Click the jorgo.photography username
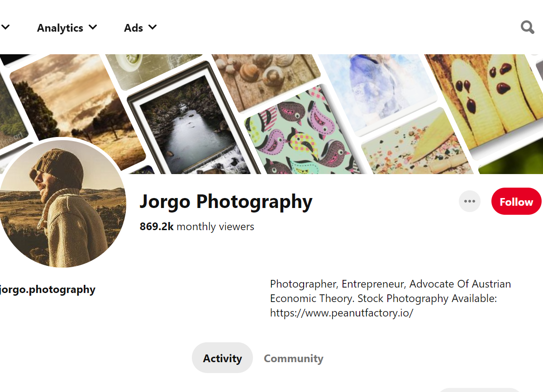 (x=48, y=289)
